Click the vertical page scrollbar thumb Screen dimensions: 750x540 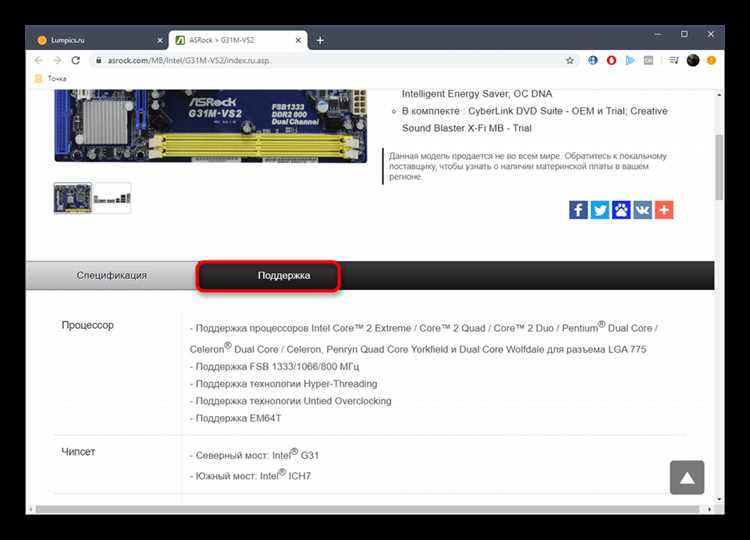pos(719,167)
